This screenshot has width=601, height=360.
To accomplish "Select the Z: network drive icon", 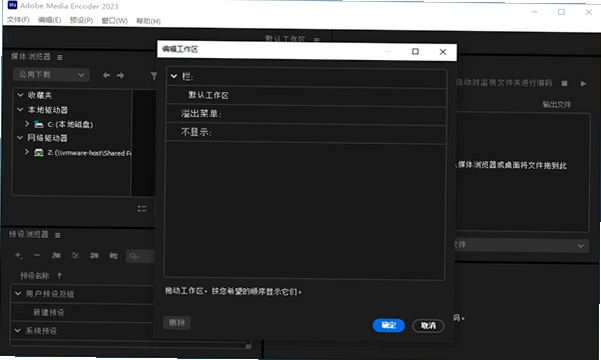I will 38,153.
